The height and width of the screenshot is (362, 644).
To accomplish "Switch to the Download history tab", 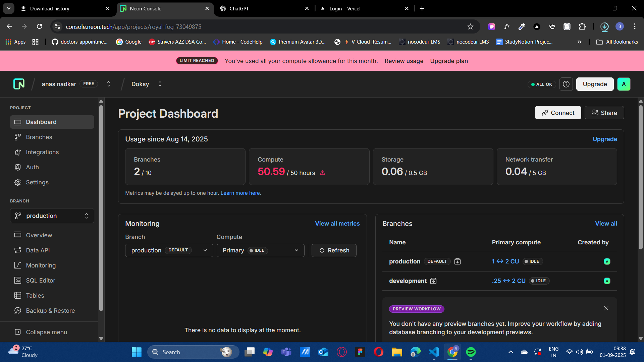I will coord(65,8).
